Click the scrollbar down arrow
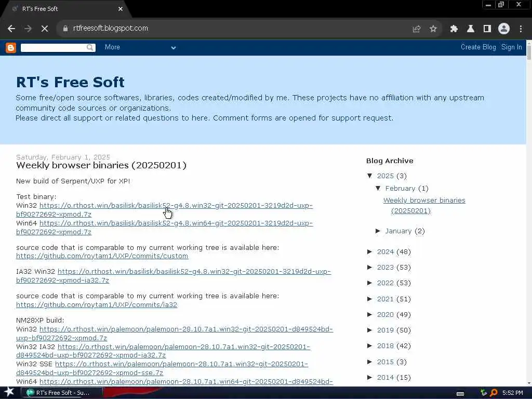 coord(529,383)
